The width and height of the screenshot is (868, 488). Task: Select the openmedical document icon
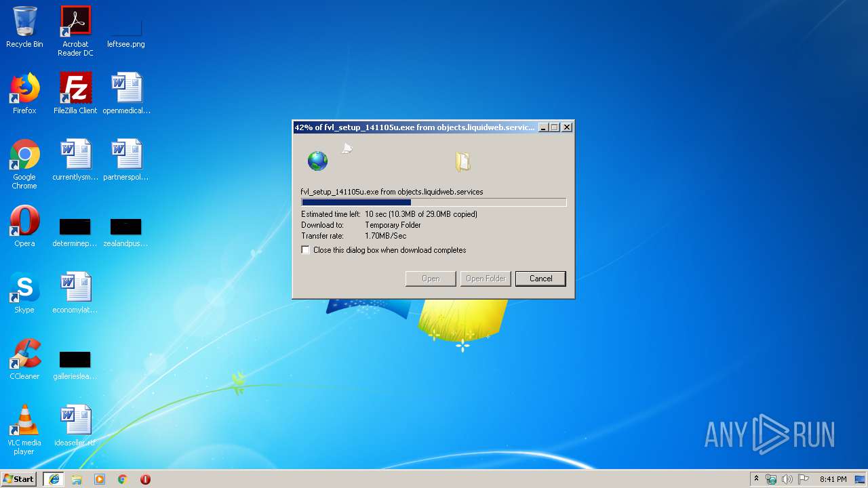coord(126,94)
